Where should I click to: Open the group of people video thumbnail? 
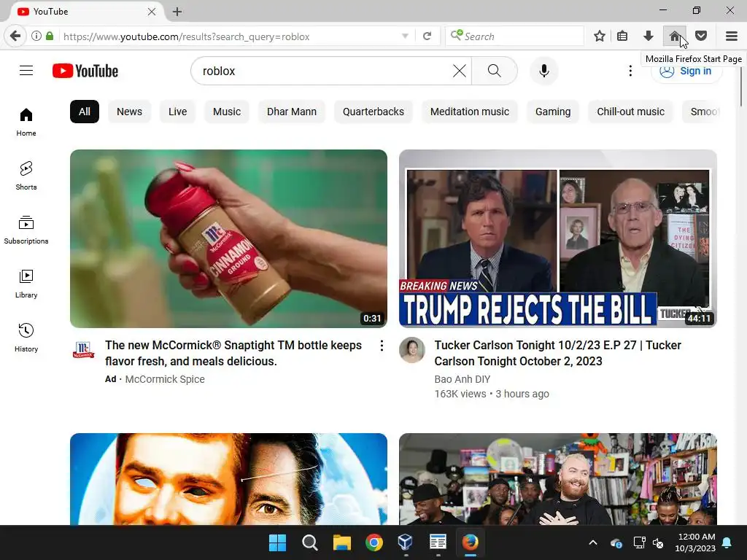(x=558, y=479)
